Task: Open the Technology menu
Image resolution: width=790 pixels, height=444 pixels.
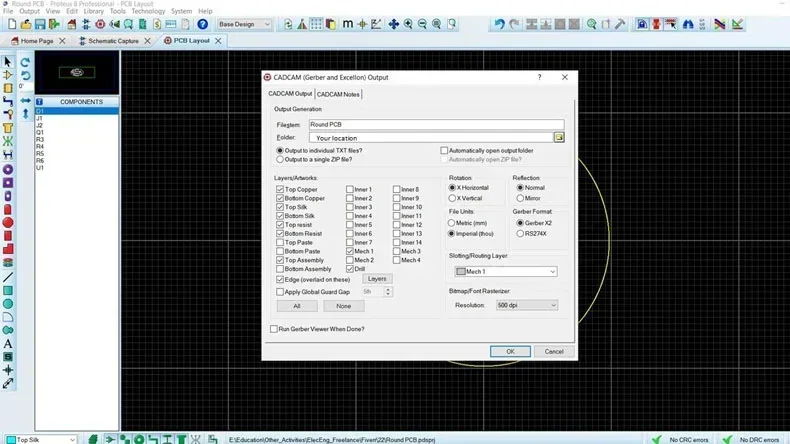Action: 148,11
